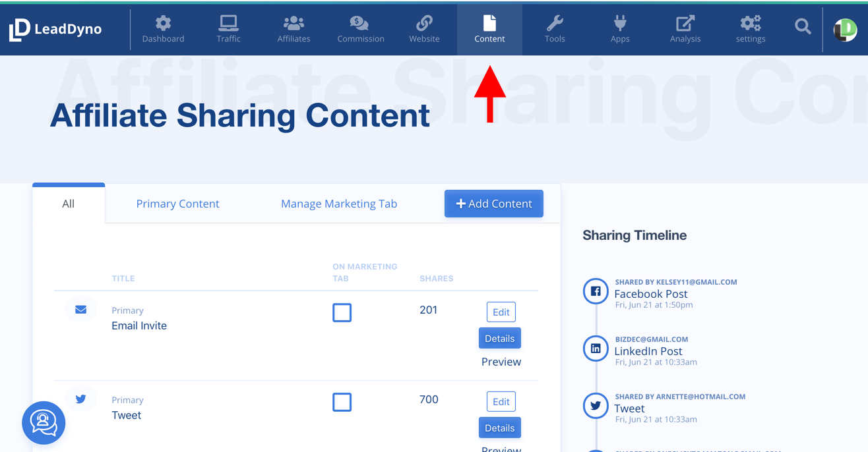Click BIZDEC@GMAIL.COM text
Image resolution: width=868 pixels, height=452 pixels.
click(x=652, y=339)
